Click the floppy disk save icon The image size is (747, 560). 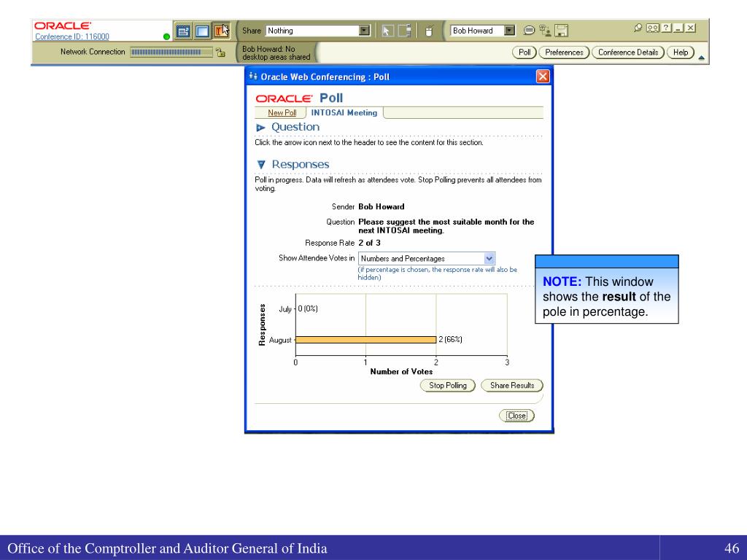(x=562, y=31)
